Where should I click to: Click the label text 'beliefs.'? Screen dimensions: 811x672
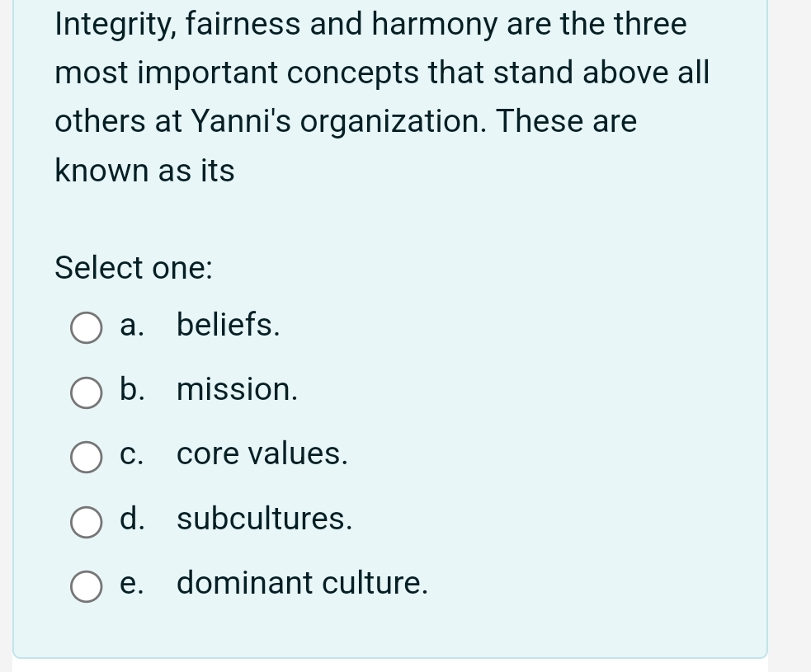(x=228, y=324)
